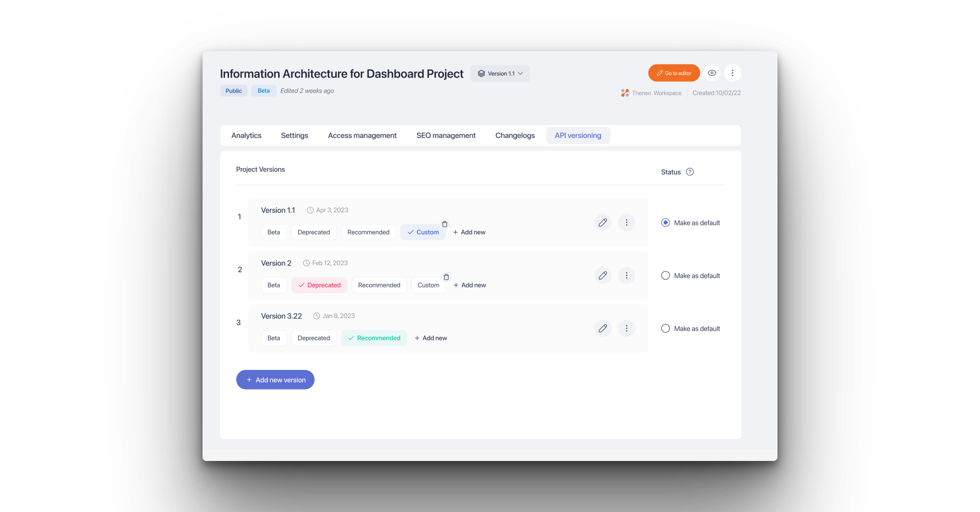980x512 pixels.
Task: Select Make as default for Version 2
Action: point(666,276)
